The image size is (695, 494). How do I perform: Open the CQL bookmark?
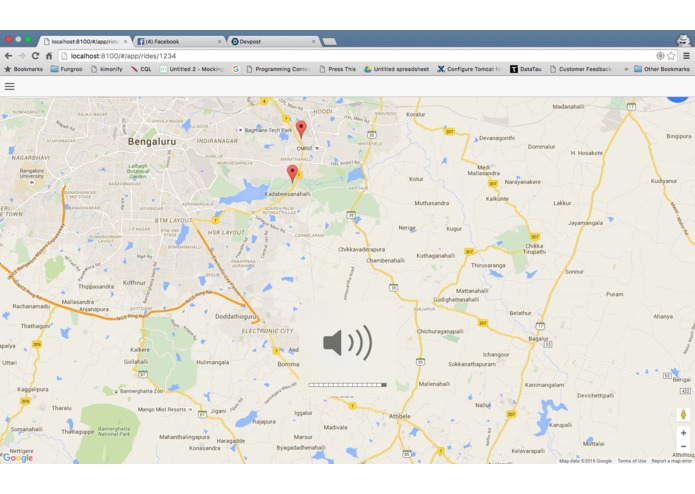pyautogui.click(x=141, y=69)
